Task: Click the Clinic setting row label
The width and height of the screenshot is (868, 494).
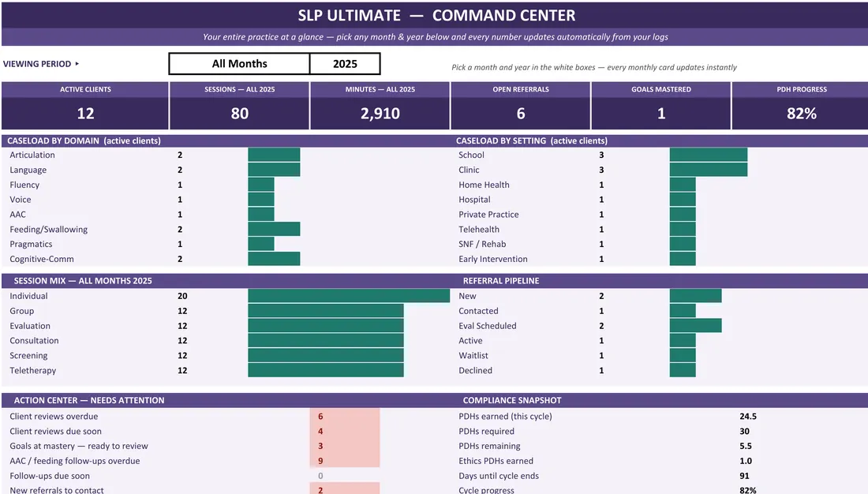Action: pos(469,170)
